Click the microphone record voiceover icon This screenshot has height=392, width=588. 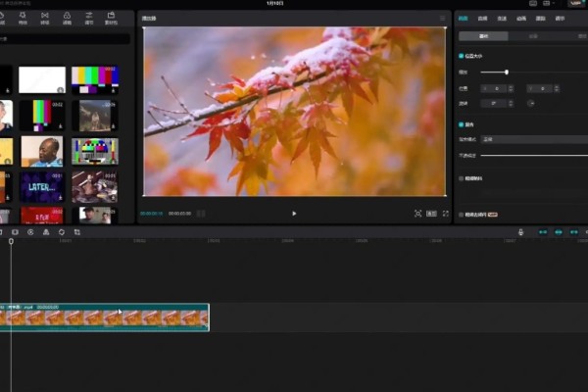point(520,232)
